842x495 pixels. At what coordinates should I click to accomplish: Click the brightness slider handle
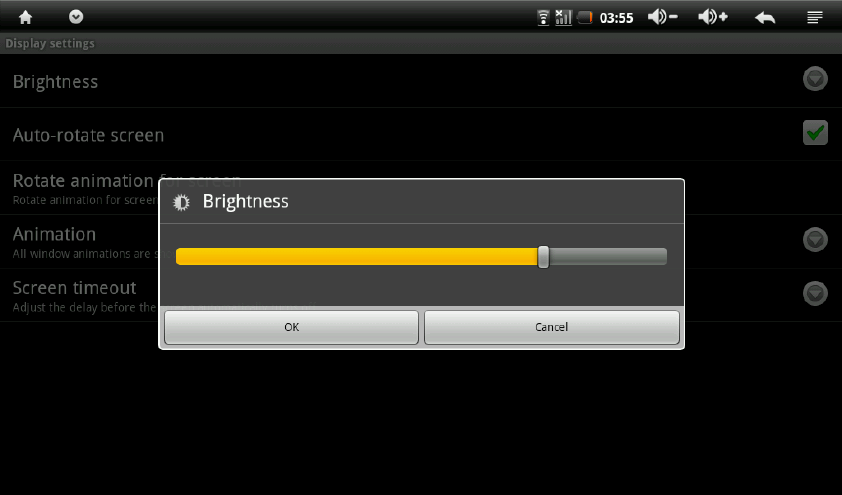tap(543, 257)
